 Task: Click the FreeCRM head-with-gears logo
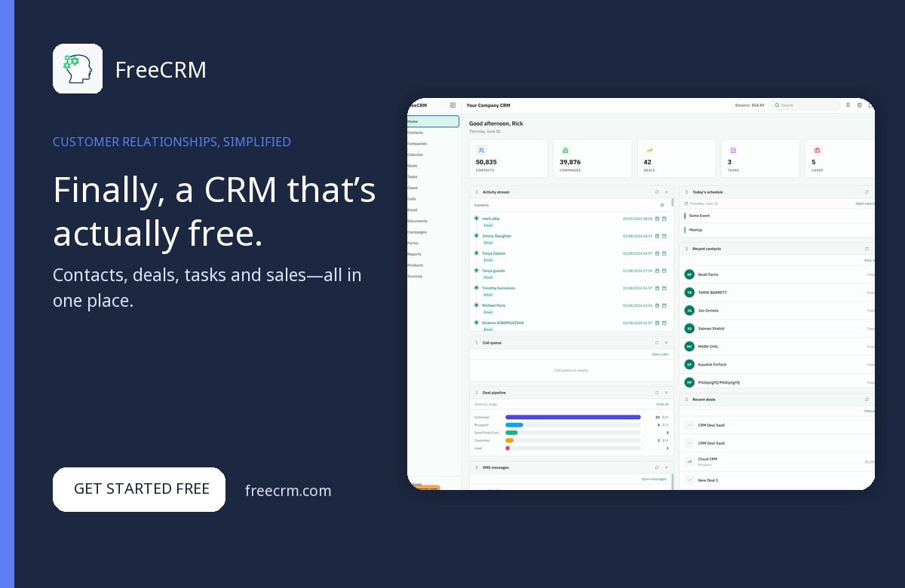[78, 69]
